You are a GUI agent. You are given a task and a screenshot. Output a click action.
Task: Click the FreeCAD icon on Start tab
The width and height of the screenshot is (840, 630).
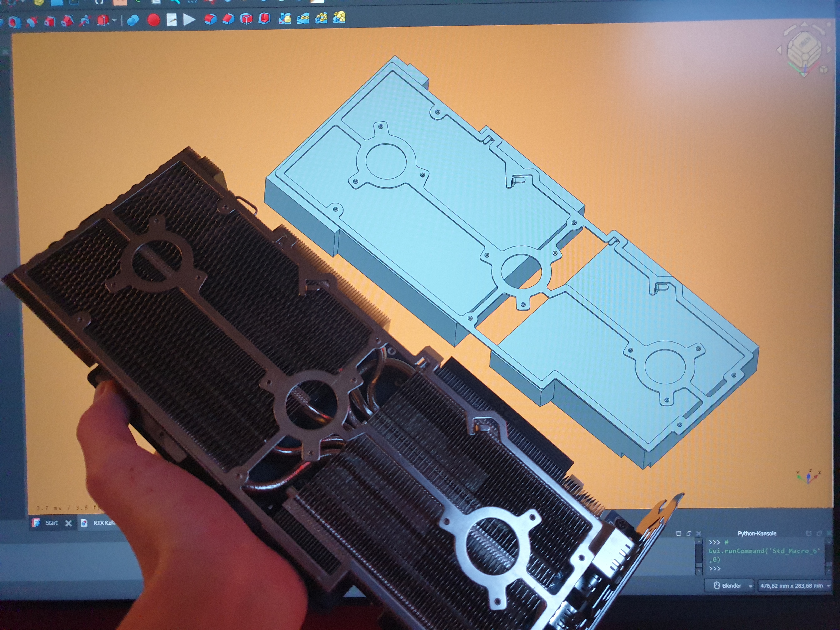36,522
